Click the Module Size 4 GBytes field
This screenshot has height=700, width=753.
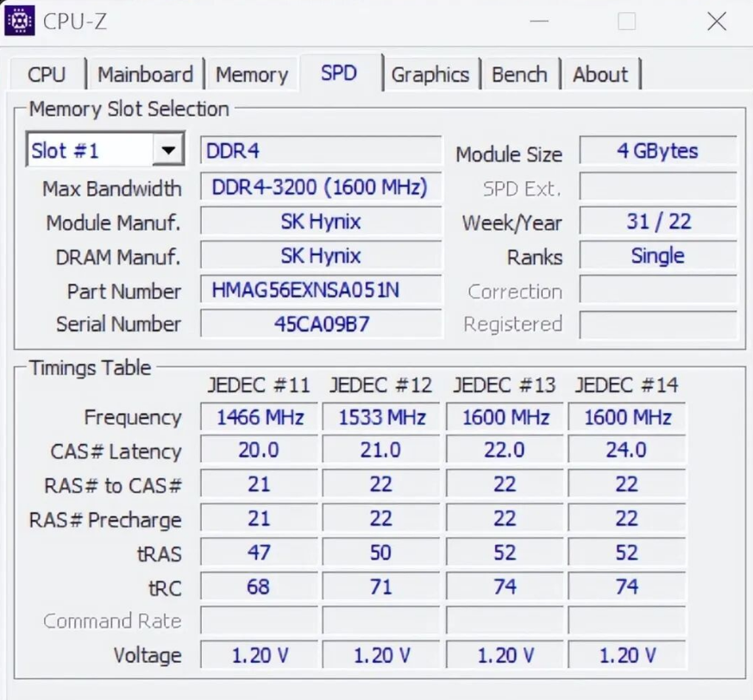coord(657,151)
